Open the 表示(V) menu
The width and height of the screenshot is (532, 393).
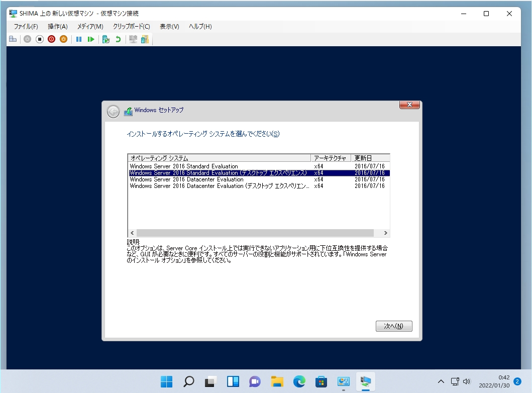point(169,27)
